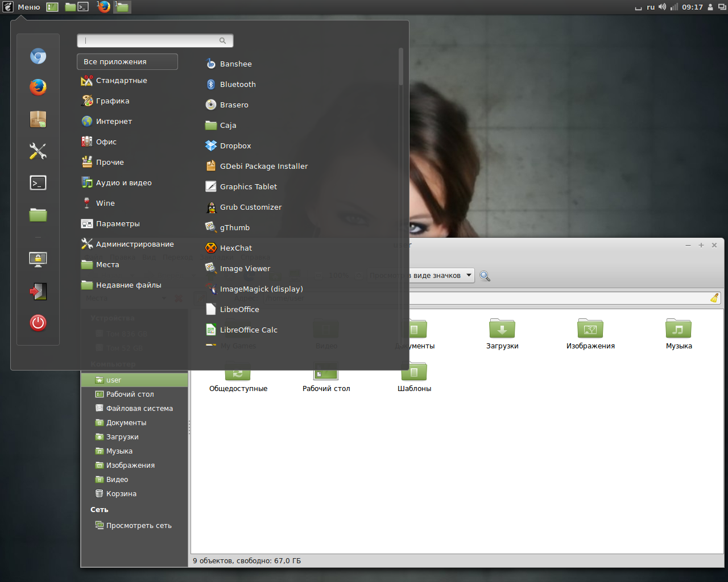Open the Изображения folder in Caja
This screenshot has width=728, height=582.
click(590, 334)
